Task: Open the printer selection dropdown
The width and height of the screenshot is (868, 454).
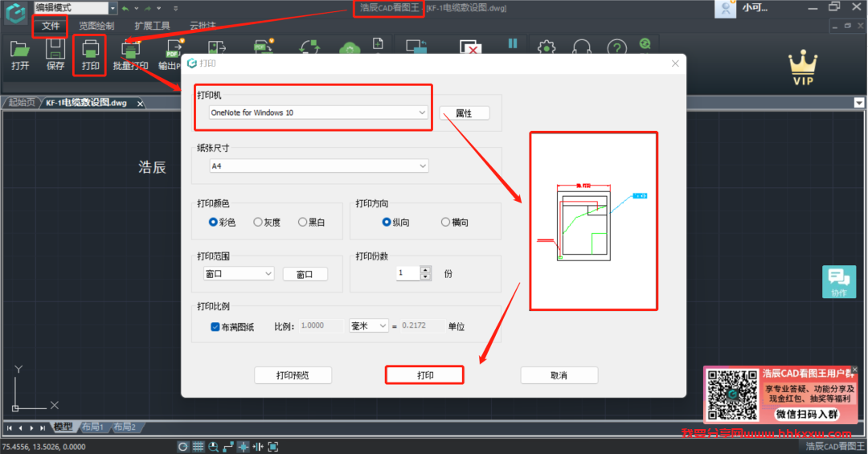Action: point(318,112)
